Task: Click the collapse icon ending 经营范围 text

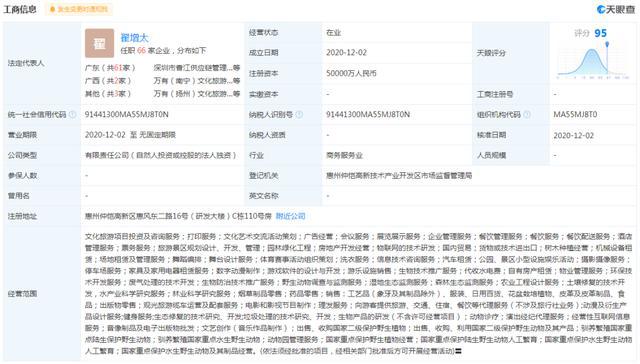Action: click(x=458, y=351)
